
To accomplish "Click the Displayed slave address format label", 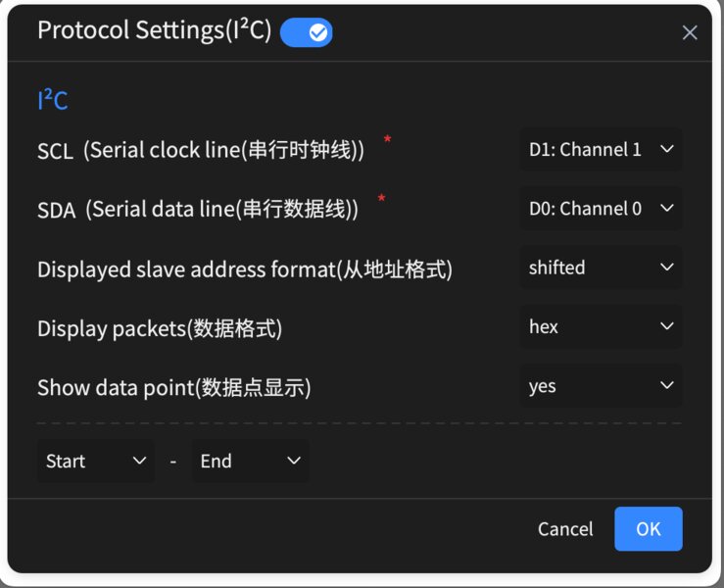I will coord(245,269).
